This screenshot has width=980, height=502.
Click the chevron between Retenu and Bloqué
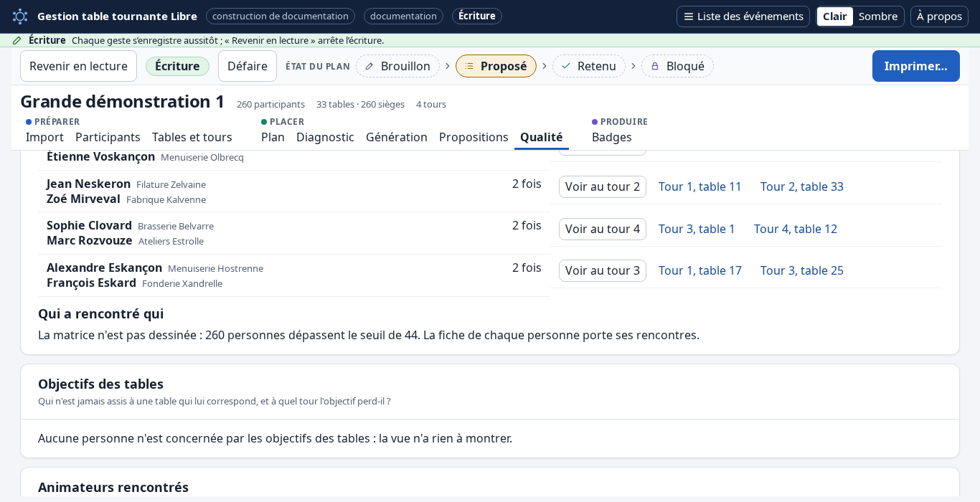coord(633,66)
